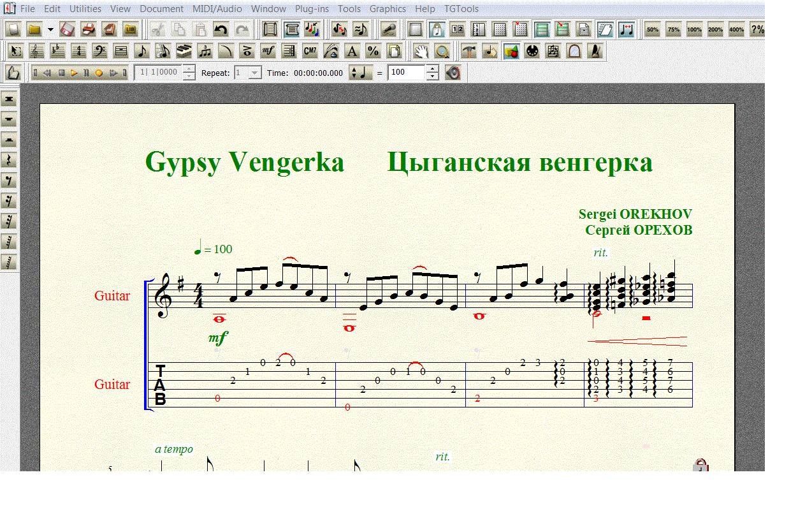
Task: Select the Selection arrow tool
Action: (x=16, y=51)
